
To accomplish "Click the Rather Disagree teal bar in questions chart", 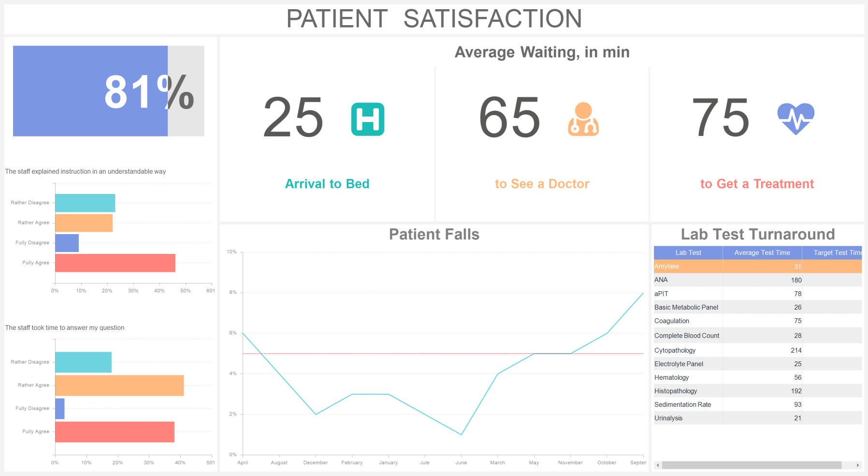I will 84,361.
